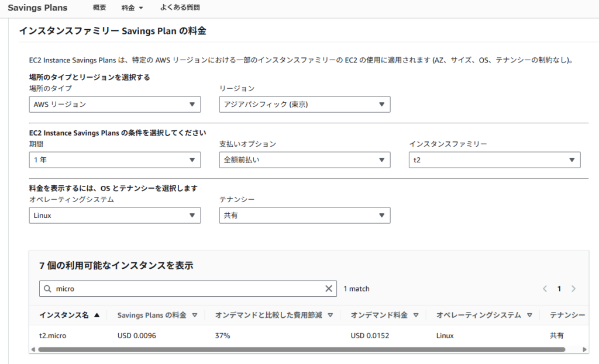This screenshot has width=599, height=364.
Task: Open the オペレーティングシステム dropdown set to Linux
Action: pyautogui.click(x=115, y=216)
